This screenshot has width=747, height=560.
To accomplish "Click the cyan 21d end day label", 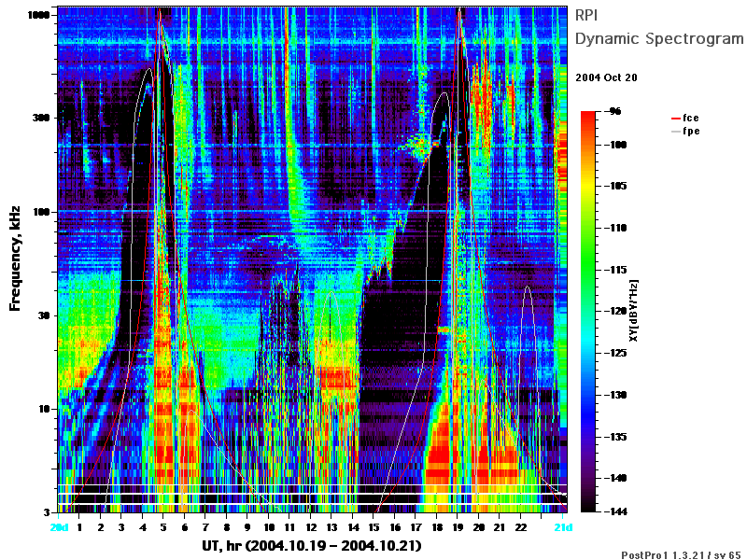I will click(x=563, y=527).
